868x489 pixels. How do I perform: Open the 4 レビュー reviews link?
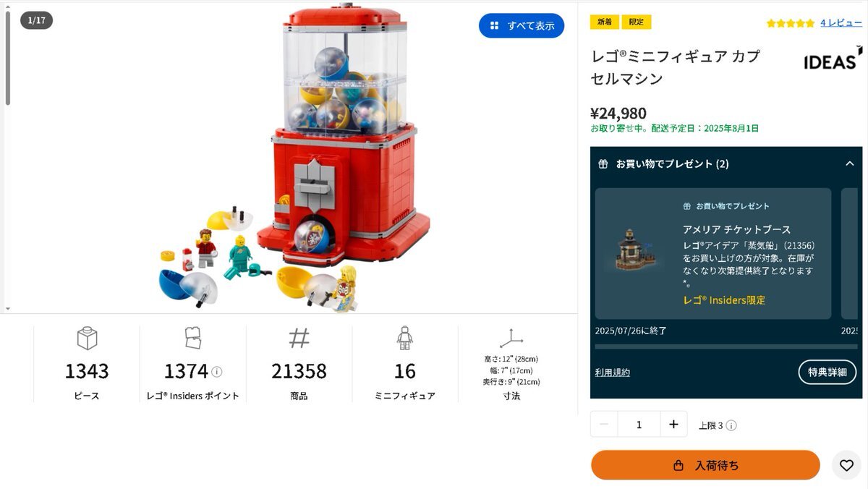[x=841, y=23]
